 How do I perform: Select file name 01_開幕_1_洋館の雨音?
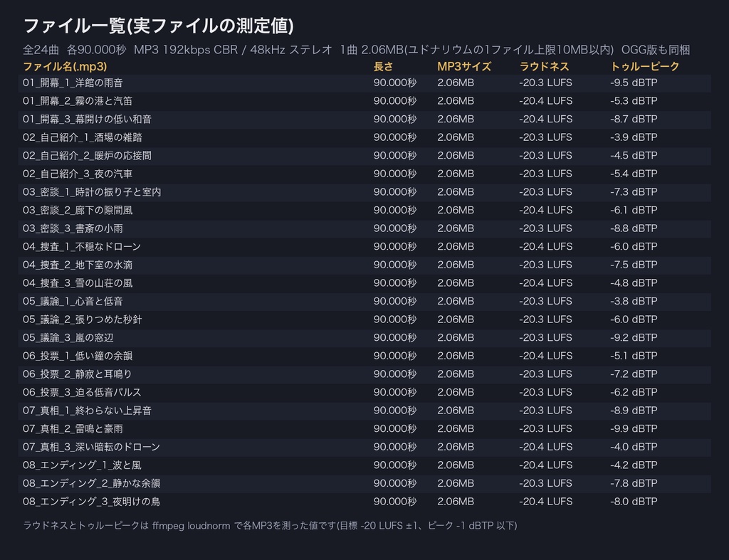click(73, 83)
